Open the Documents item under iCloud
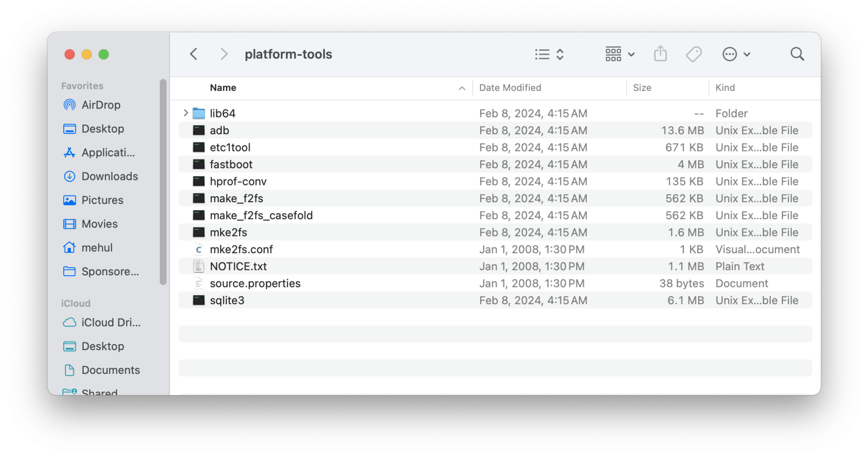 pyautogui.click(x=111, y=370)
